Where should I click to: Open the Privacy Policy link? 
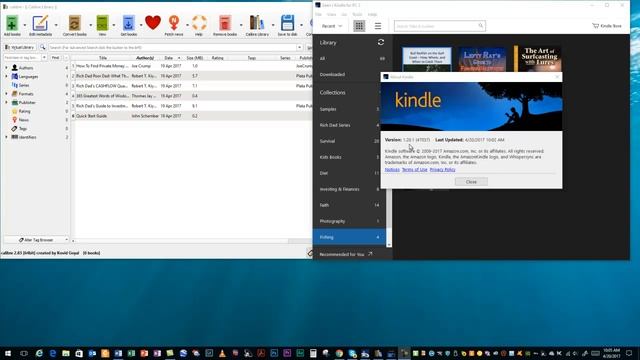pos(442,169)
